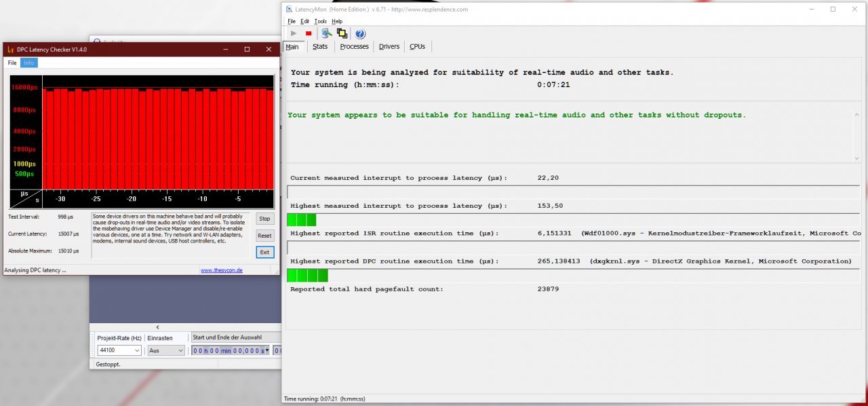Click hard pagefault count 23879
The height and width of the screenshot is (406, 868).
coord(548,289)
